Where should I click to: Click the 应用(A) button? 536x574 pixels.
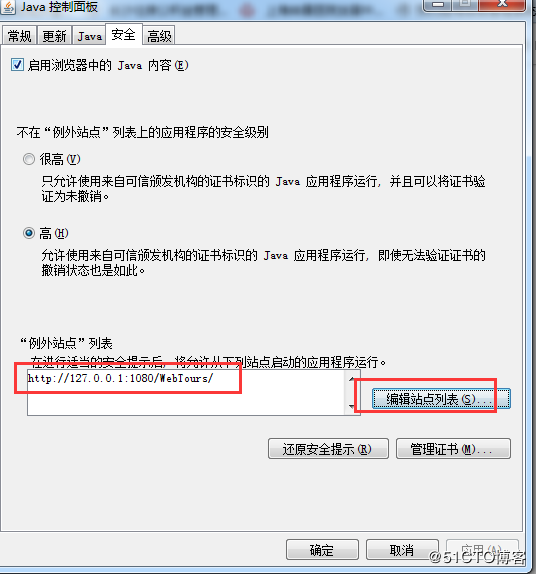pyautogui.click(x=482, y=549)
